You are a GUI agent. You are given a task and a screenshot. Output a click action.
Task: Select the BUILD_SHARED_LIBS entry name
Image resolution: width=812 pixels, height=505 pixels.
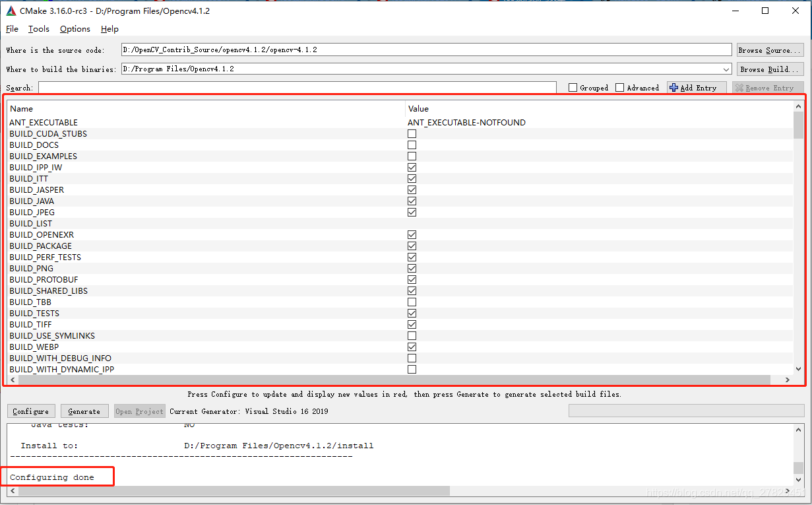pyautogui.click(x=48, y=291)
